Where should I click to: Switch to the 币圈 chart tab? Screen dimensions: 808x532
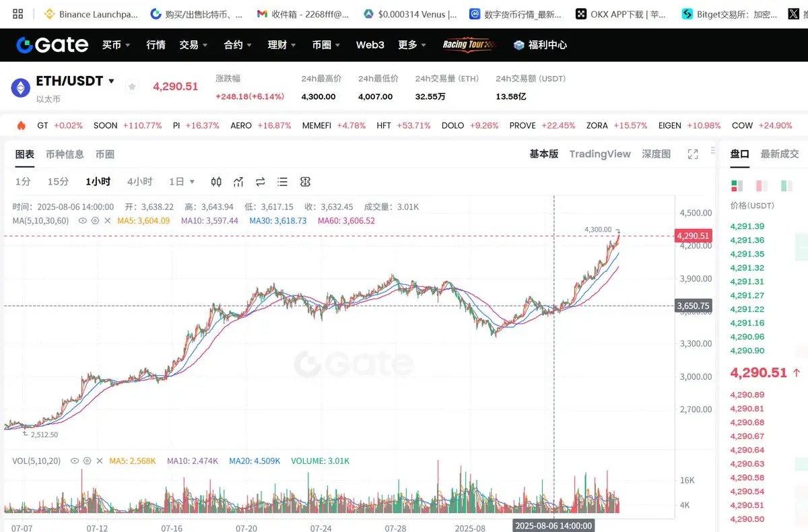[105, 154]
